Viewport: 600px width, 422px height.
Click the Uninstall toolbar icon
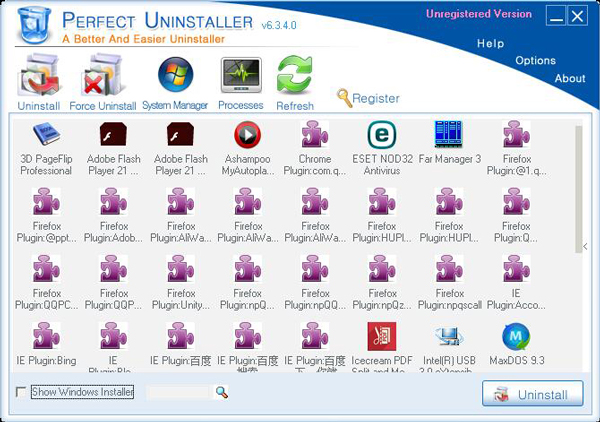tap(39, 82)
